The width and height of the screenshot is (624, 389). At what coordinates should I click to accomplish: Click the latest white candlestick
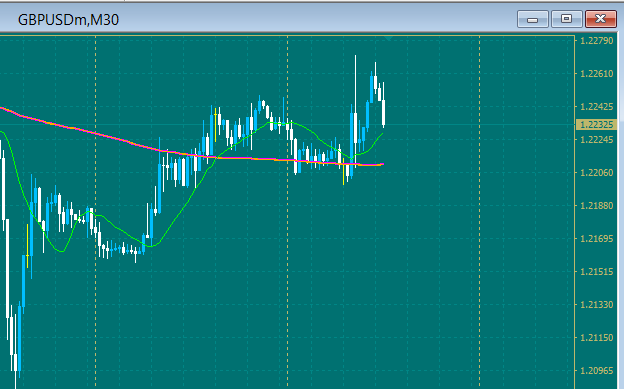[383, 113]
